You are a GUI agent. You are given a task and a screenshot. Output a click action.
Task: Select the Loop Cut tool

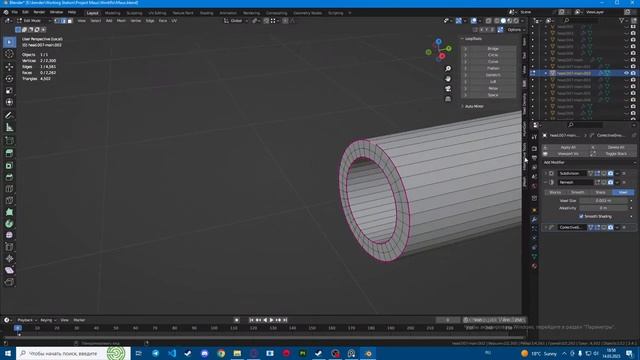click(x=9, y=189)
